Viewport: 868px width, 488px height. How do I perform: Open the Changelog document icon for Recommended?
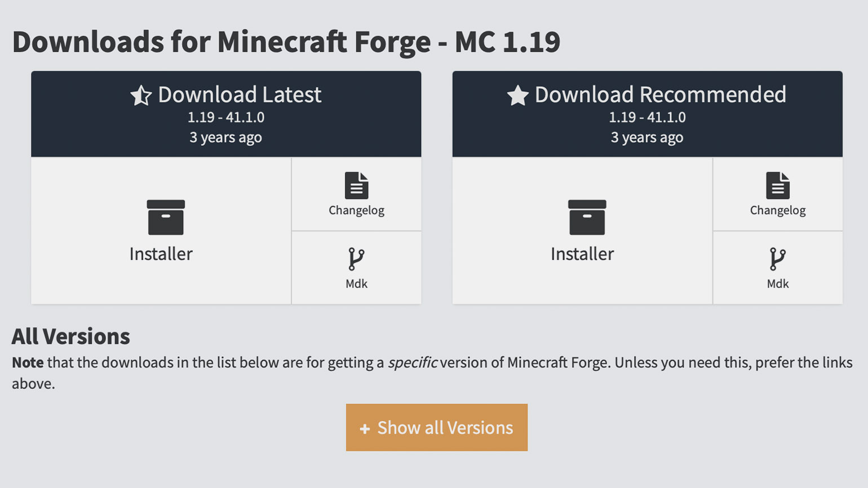point(777,185)
